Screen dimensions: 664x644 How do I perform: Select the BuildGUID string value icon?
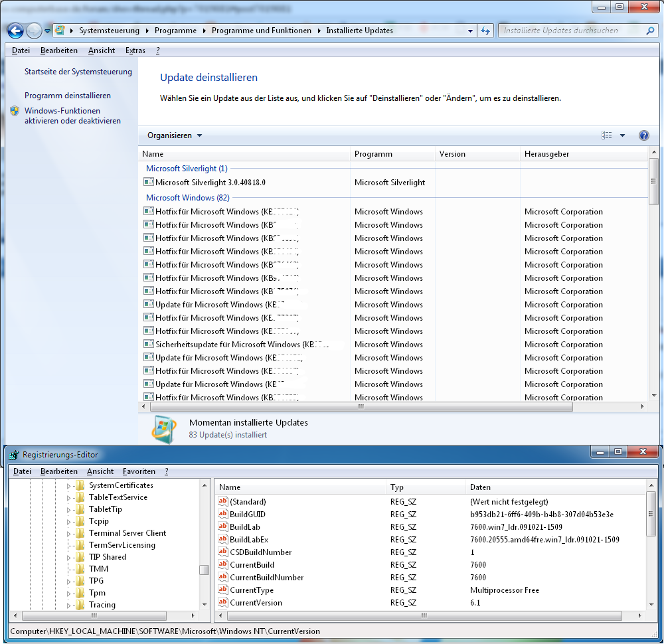pos(222,514)
